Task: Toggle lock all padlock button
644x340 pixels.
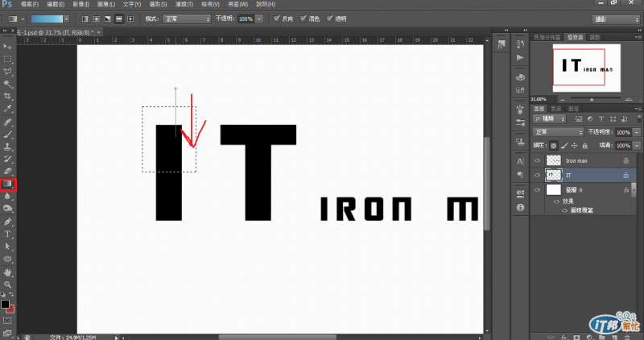Action: tap(585, 146)
